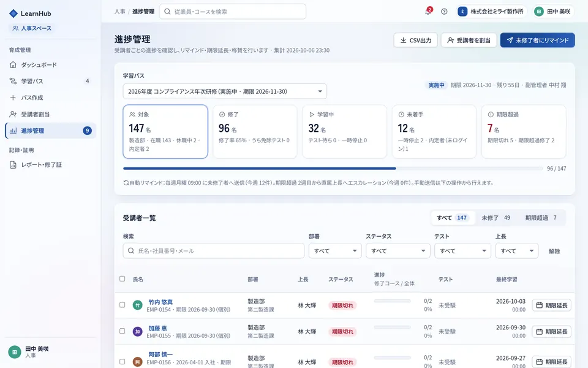The image size is (588, 368).
Task: Select the 未修了 49 tab
Action: pyautogui.click(x=496, y=218)
